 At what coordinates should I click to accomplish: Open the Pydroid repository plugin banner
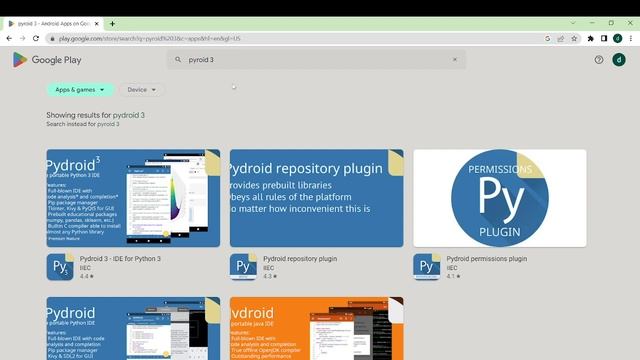click(316, 198)
